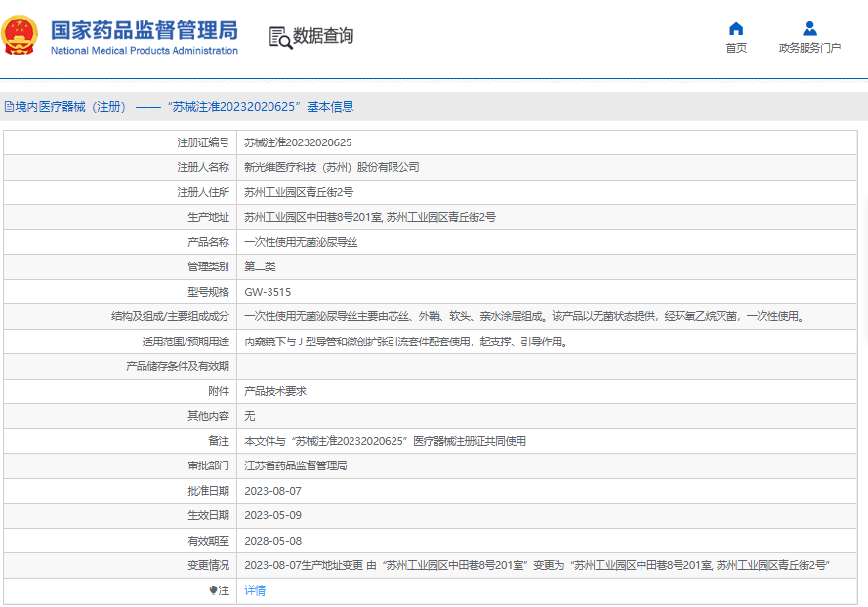This screenshot has width=868, height=607.
Task: Select approving department 江苏省药品监督管理局
Action: click(x=296, y=465)
